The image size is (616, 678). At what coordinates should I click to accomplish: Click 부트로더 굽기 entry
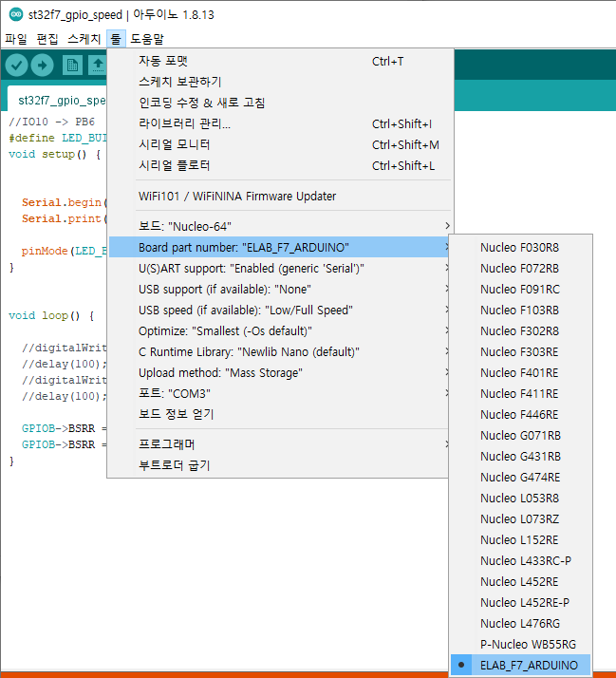[281, 465]
